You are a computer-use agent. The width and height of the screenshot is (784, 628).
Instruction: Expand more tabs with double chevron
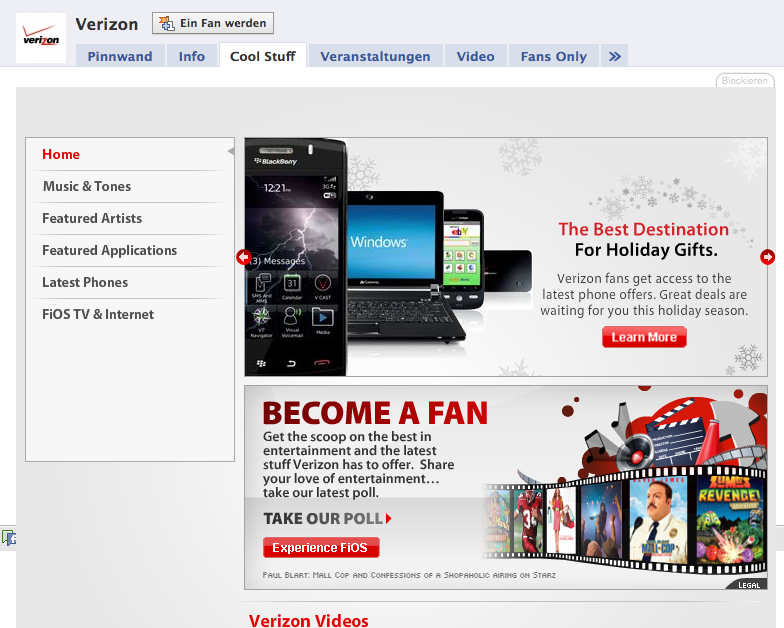pos(614,56)
